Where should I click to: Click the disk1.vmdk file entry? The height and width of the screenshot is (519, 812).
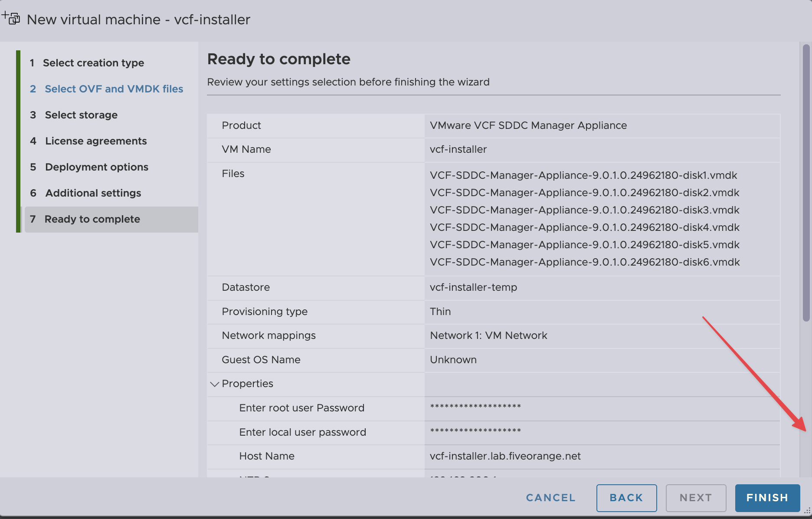pos(583,175)
